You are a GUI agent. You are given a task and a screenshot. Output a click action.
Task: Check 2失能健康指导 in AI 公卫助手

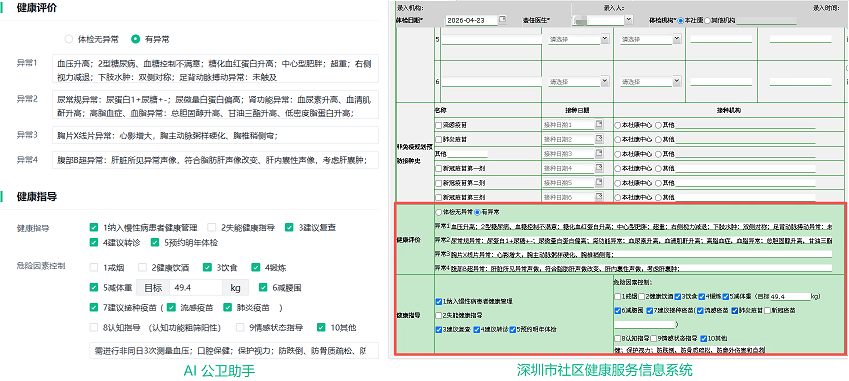coord(211,227)
